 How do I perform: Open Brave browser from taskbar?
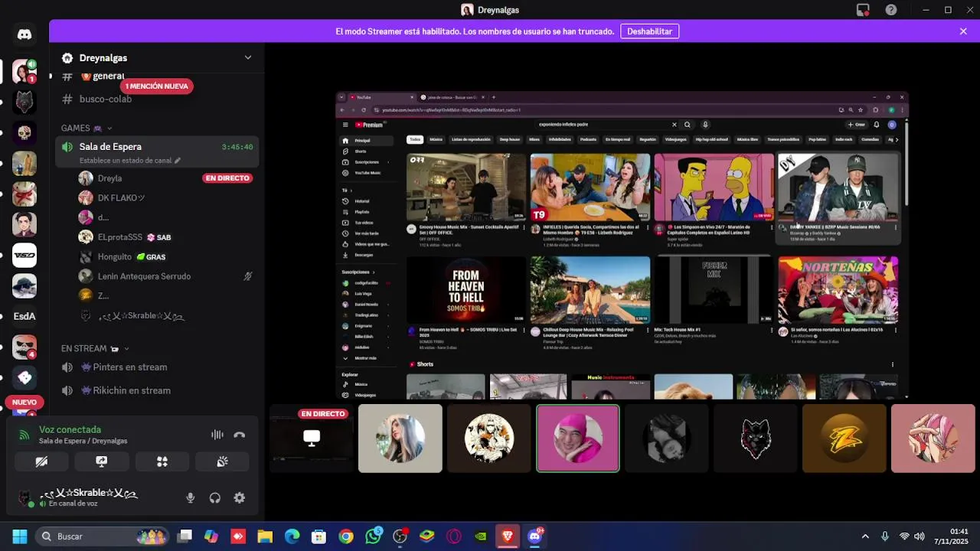[x=508, y=536]
